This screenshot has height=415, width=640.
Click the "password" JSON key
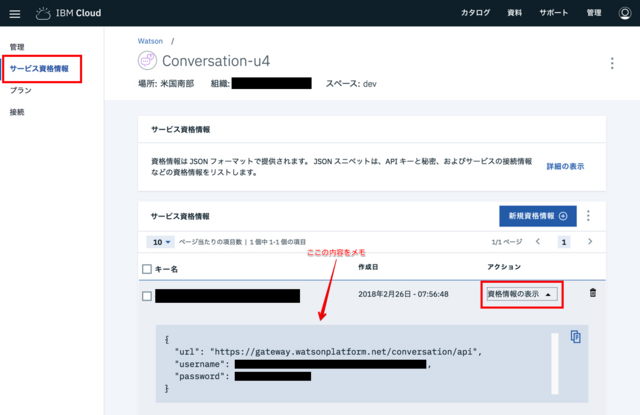pyautogui.click(x=200, y=376)
